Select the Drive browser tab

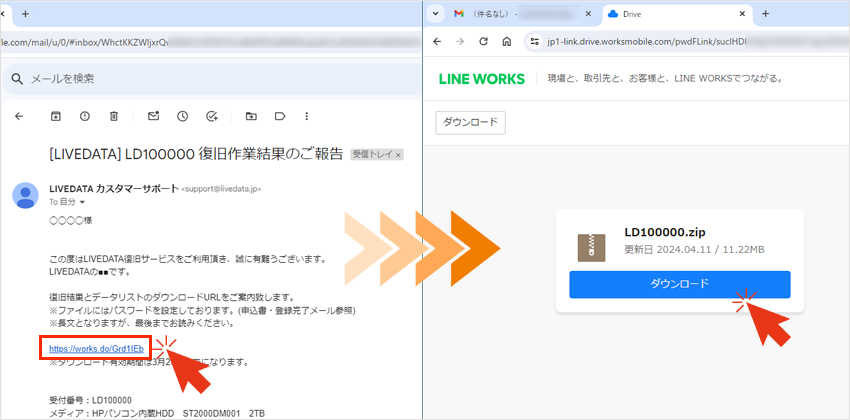[x=678, y=14]
